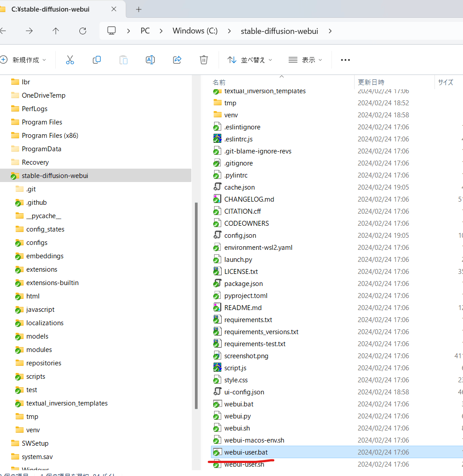Click the Copy icon in toolbar
This screenshot has width=463, height=476.
coord(96,60)
